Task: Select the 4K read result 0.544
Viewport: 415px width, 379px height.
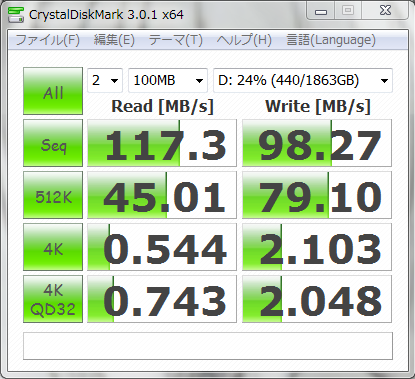Action: 162,247
